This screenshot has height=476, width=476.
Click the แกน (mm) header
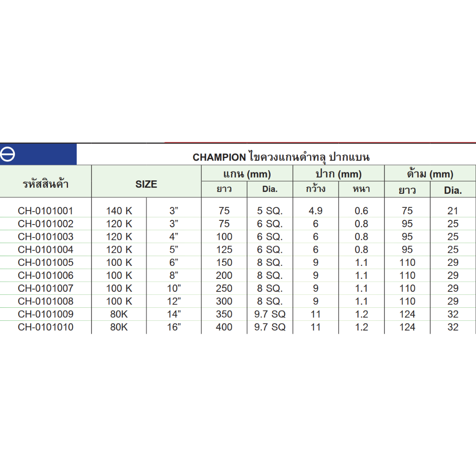pos(247,174)
